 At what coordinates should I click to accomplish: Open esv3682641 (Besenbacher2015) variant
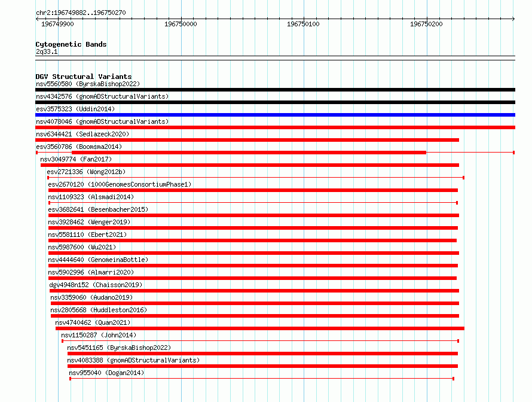coord(98,209)
